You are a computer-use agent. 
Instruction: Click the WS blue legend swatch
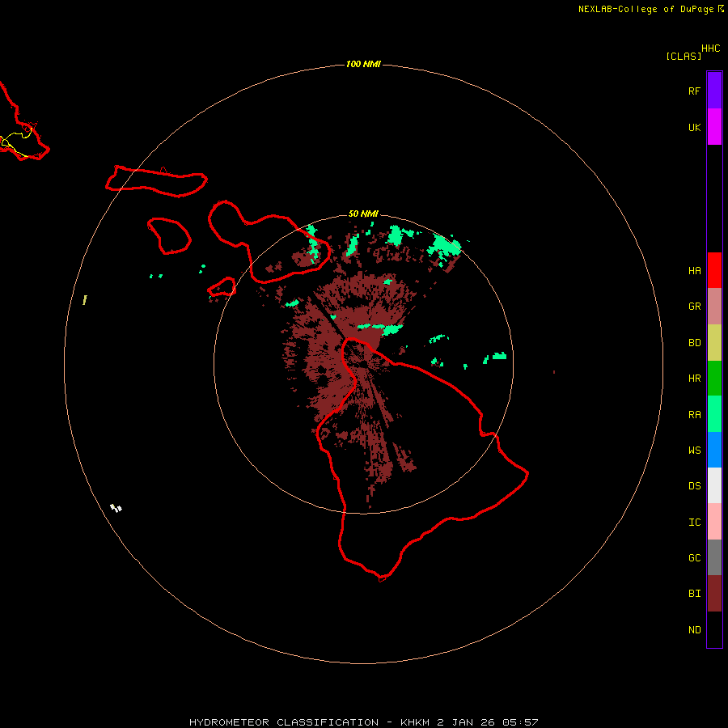point(714,450)
